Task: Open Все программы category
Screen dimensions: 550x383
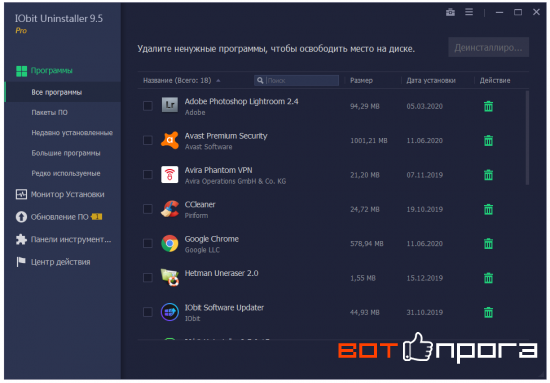Action: pyautogui.click(x=63, y=92)
